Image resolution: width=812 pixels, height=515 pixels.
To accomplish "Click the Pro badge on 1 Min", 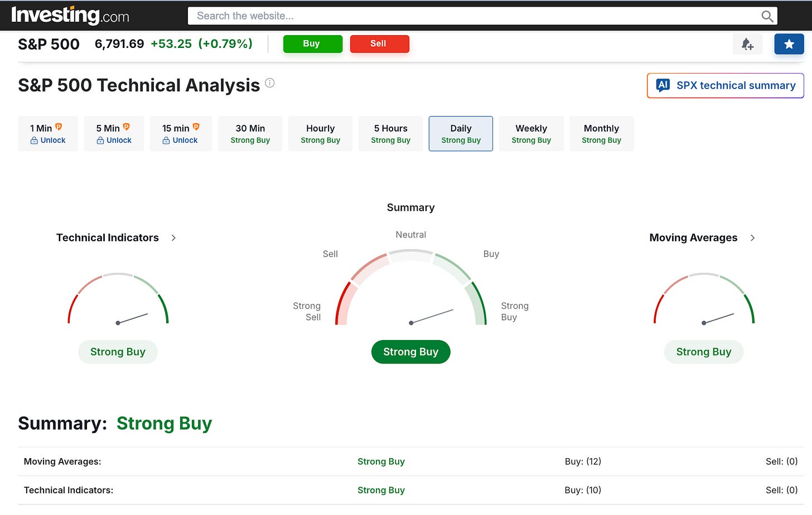I will [59, 127].
